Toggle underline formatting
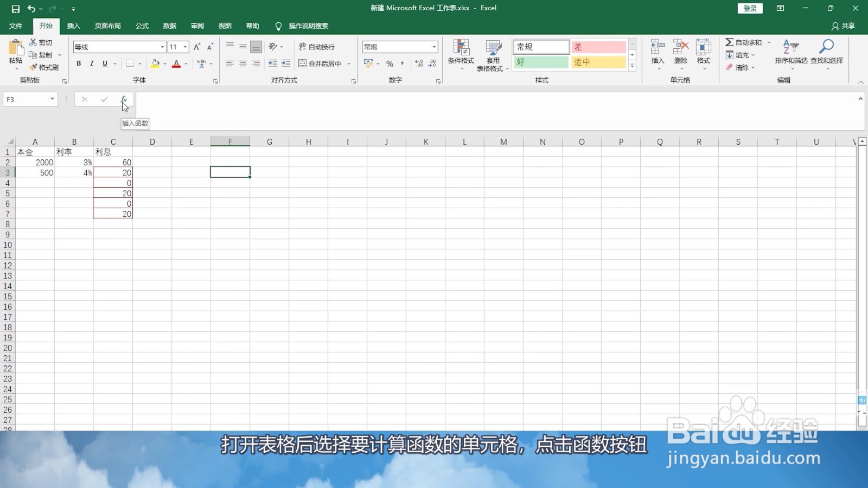 [105, 63]
